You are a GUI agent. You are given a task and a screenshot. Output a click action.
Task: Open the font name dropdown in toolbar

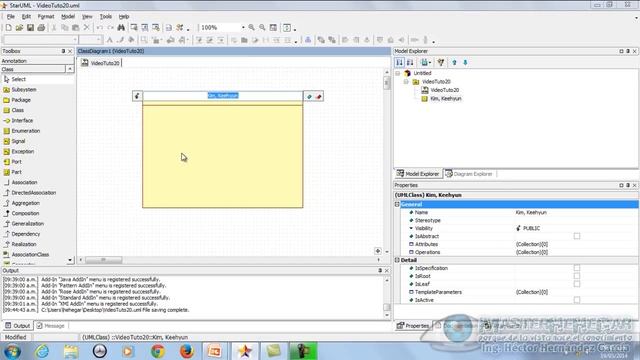coord(75,40)
